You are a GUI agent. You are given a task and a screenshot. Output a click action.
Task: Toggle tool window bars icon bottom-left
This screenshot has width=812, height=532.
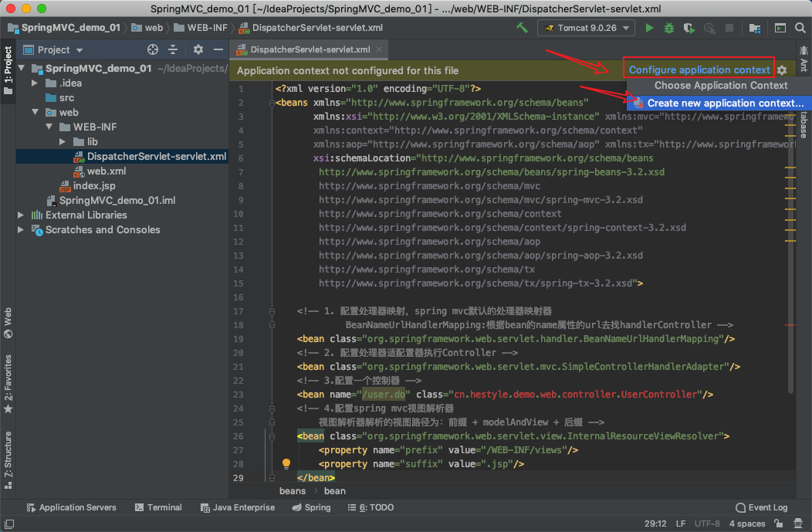click(8, 524)
